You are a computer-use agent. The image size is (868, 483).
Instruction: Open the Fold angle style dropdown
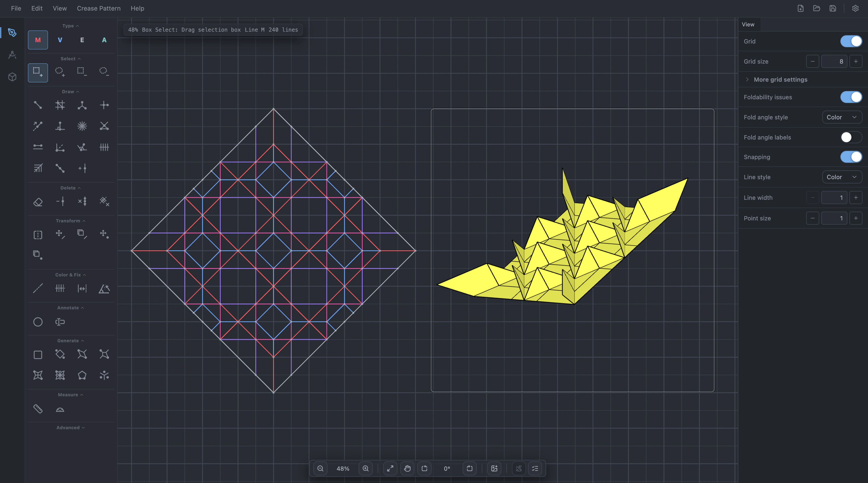coord(842,117)
